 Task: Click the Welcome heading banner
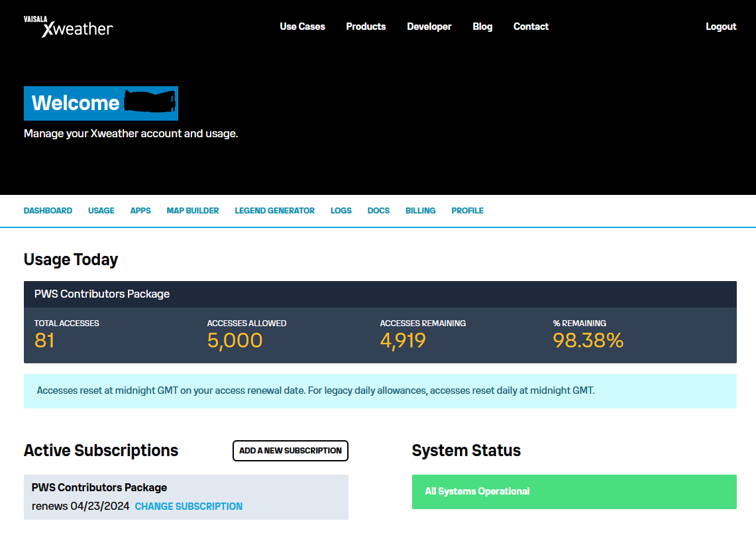point(101,103)
